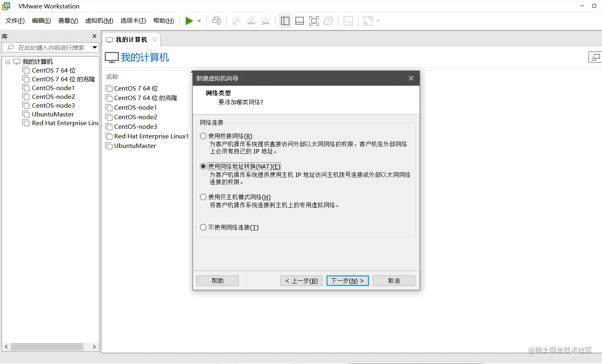602x364 pixels.
Task: Click the stretch guest display icon
Action: (x=368, y=21)
